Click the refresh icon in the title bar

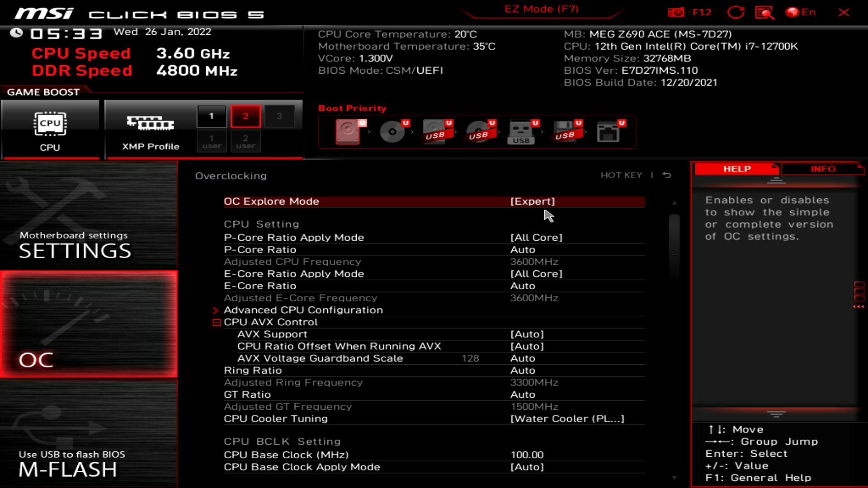[x=736, y=12]
